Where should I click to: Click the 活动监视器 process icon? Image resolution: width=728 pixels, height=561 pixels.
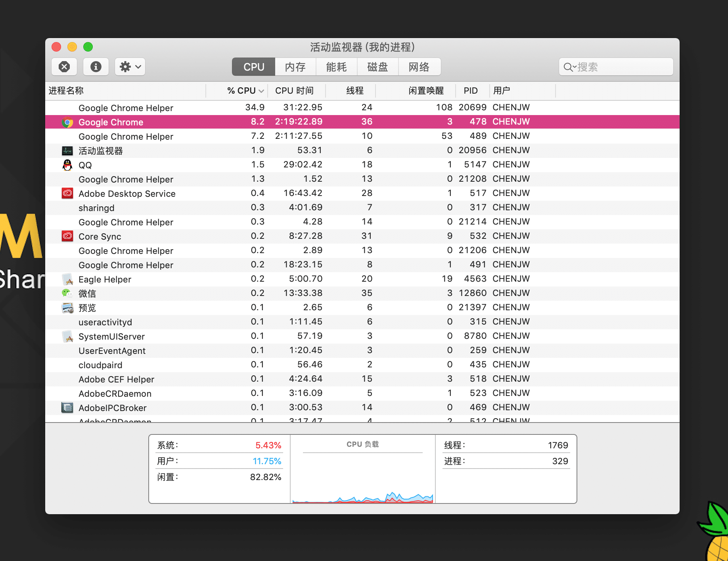(x=67, y=151)
